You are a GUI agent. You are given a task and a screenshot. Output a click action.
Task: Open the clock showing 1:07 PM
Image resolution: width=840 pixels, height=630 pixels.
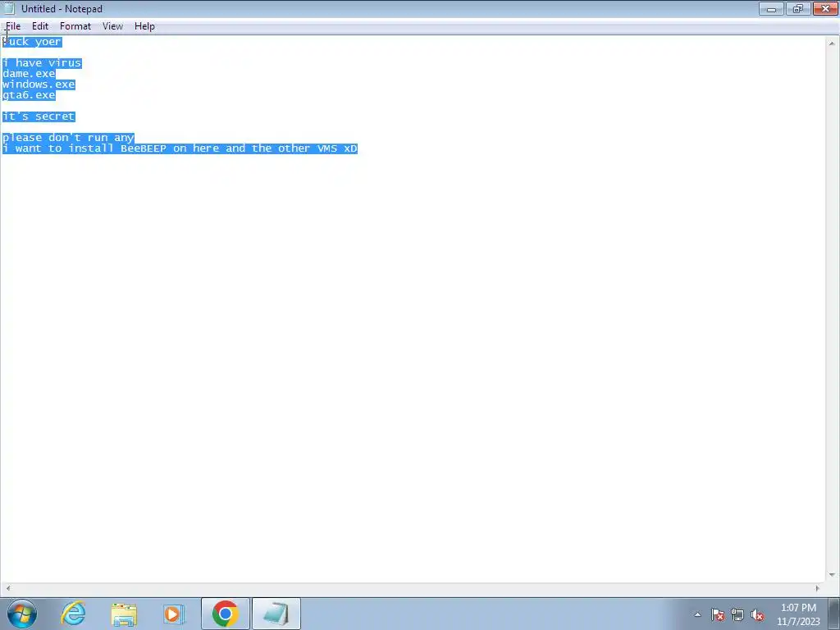(798, 614)
